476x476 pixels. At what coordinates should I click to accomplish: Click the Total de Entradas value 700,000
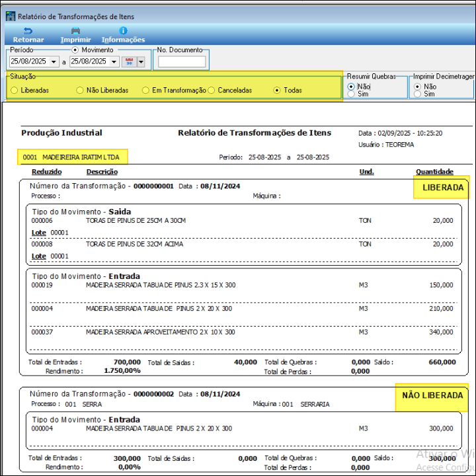tap(127, 362)
